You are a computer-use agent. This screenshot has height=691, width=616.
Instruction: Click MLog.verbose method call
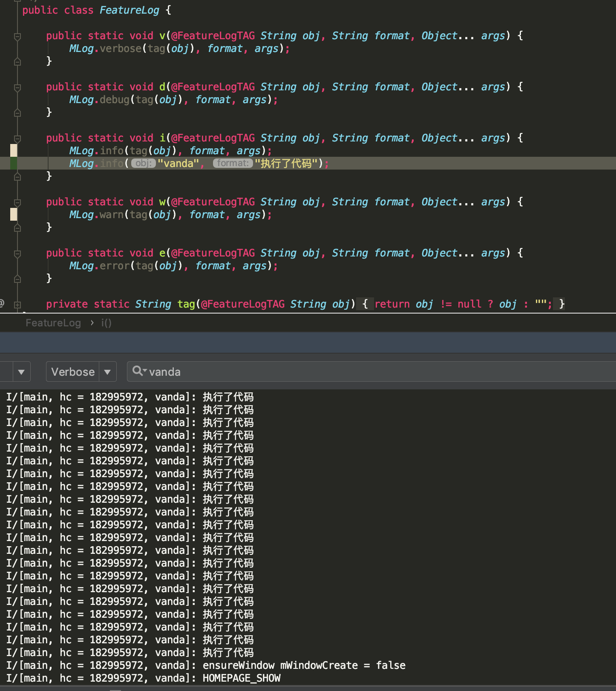pos(105,49)
